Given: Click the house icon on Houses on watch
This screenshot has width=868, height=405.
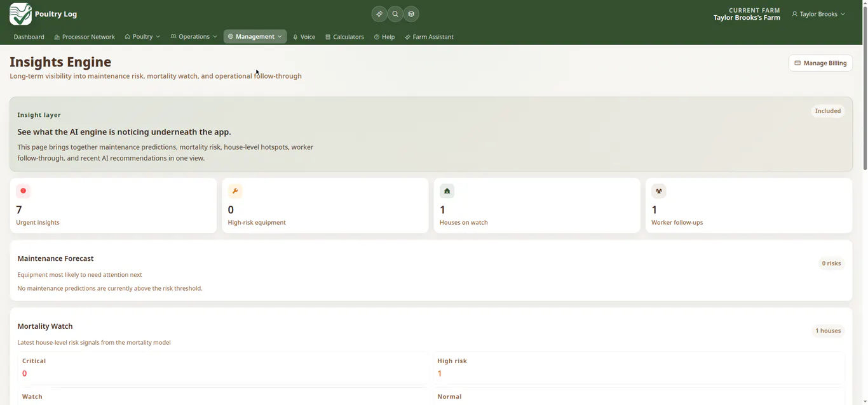Looking at the screenshot, I should (x=447, y=191).
